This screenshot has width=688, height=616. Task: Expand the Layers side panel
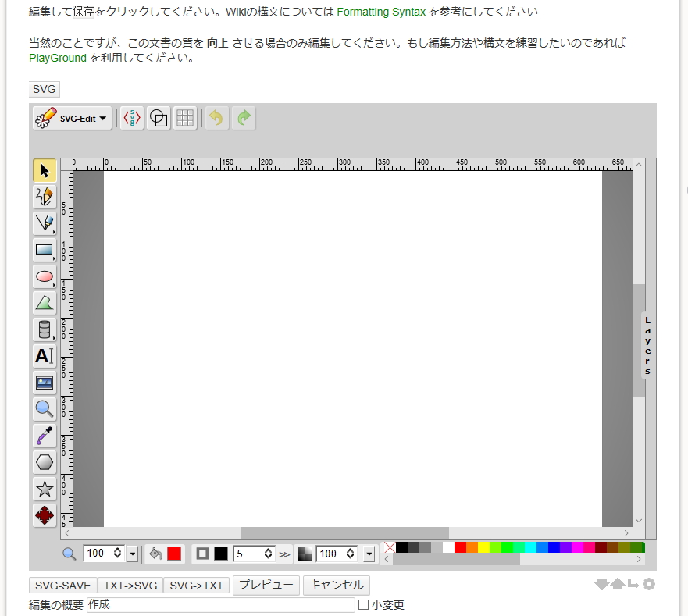tap(647, 345)
